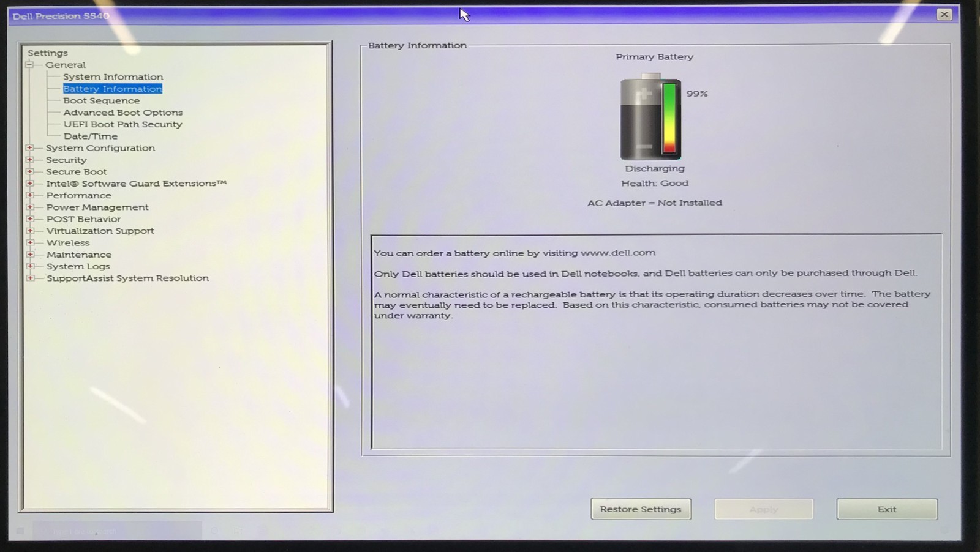Select the Secure Boot category
Image resolution: width=980 pixels, height=552 pixels.
pyautogui.click(x=77, y=172)
